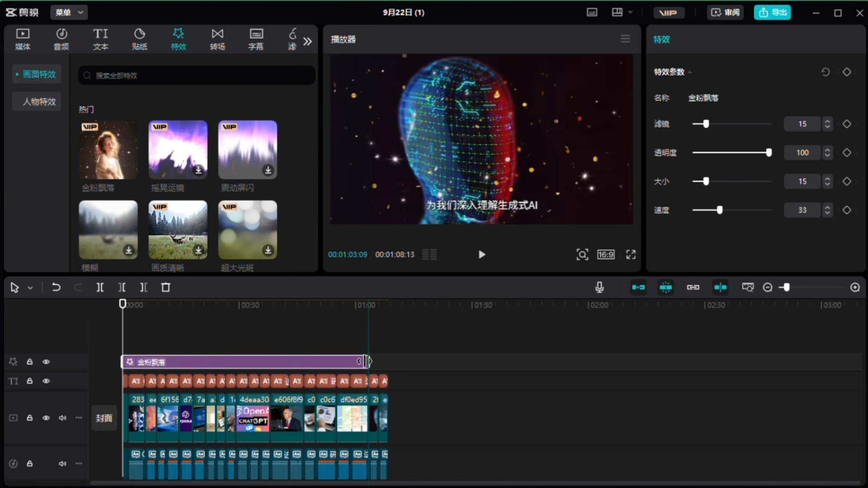
Task: Click the 搜索全部特效 search field
Action: (x=197, y=75)
